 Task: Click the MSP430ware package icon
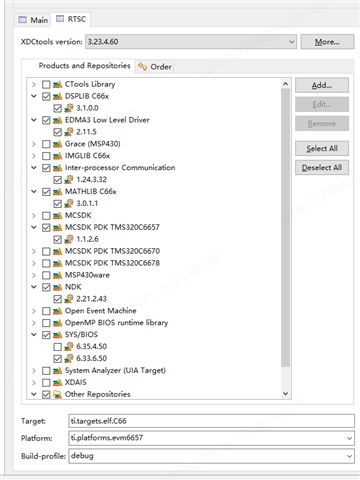coord(57,275)
